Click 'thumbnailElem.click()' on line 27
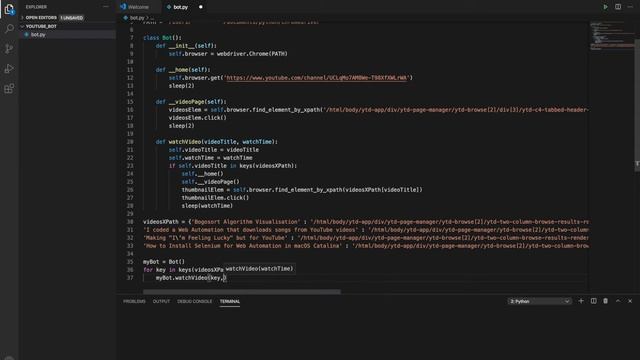The height and width of the screenshot is (360, 640). [x=215, y=198]
